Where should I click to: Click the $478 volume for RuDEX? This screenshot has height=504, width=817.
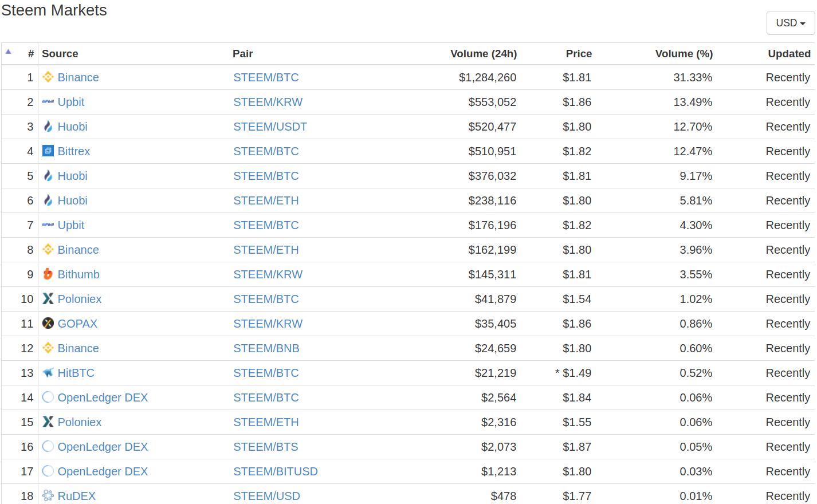pyautogui.click(x=504, y=496)
